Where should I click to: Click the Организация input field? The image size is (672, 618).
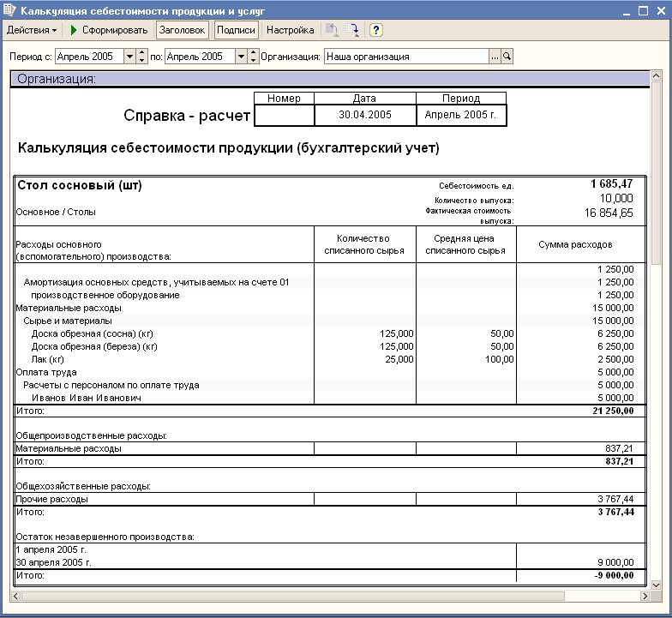point(405,57)
